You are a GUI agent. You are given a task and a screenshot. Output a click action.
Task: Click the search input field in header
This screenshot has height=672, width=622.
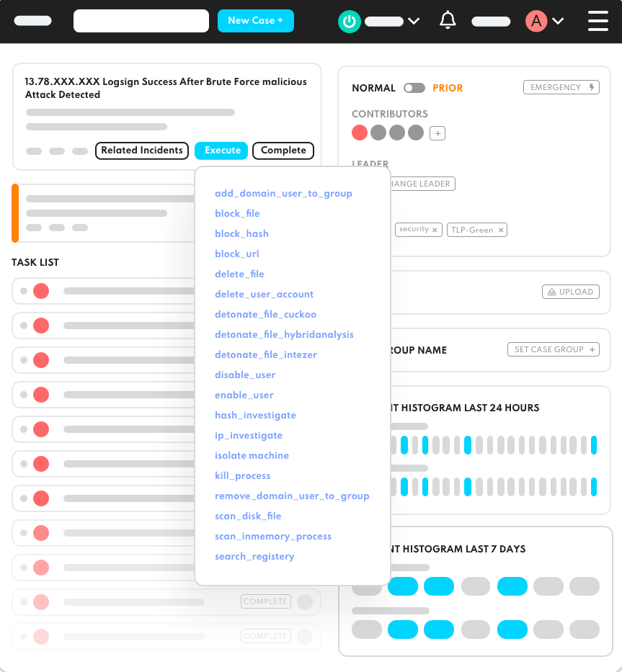tap(141, 21)
